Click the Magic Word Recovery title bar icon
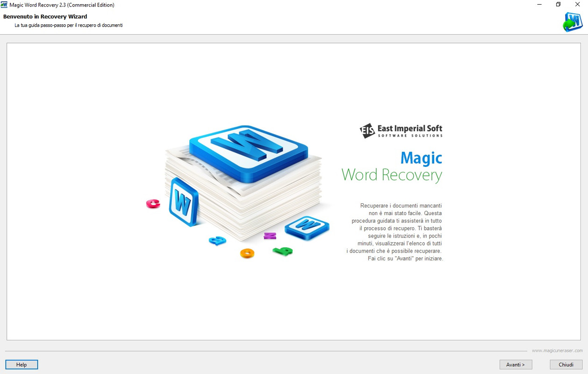 pos(4,5)
